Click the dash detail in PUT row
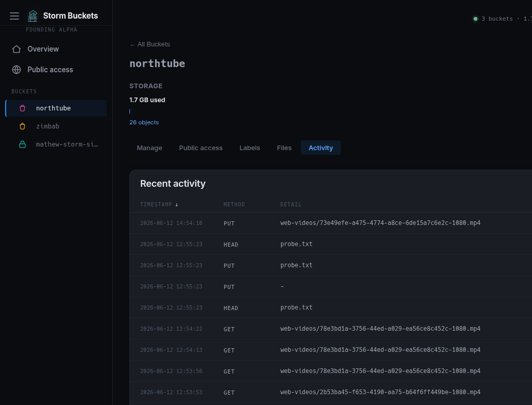The image size is (532, 405). pos(282,286)
